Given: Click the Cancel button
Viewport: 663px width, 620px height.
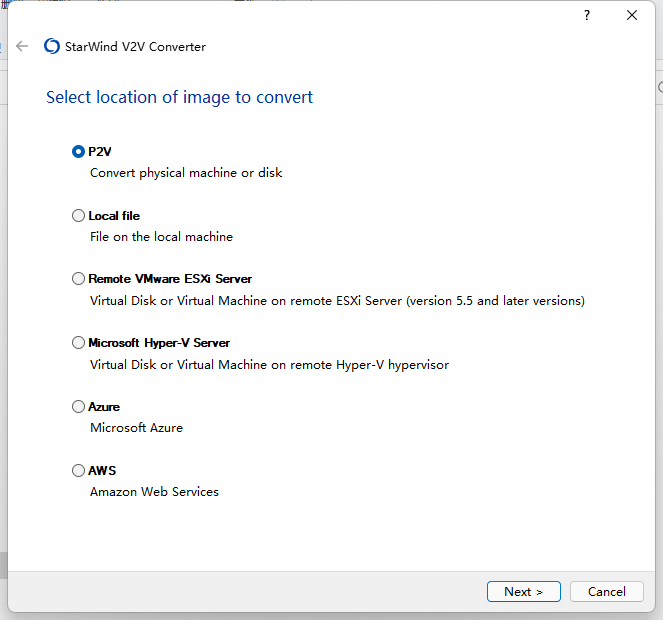Looking at the screenshot, I should 606,591.
